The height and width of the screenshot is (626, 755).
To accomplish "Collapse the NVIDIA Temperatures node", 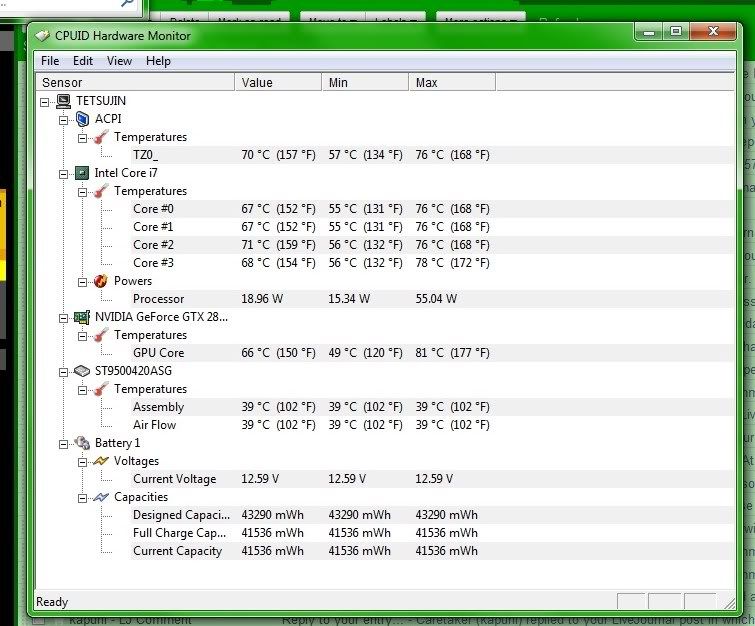I will (x=83, y=336).
